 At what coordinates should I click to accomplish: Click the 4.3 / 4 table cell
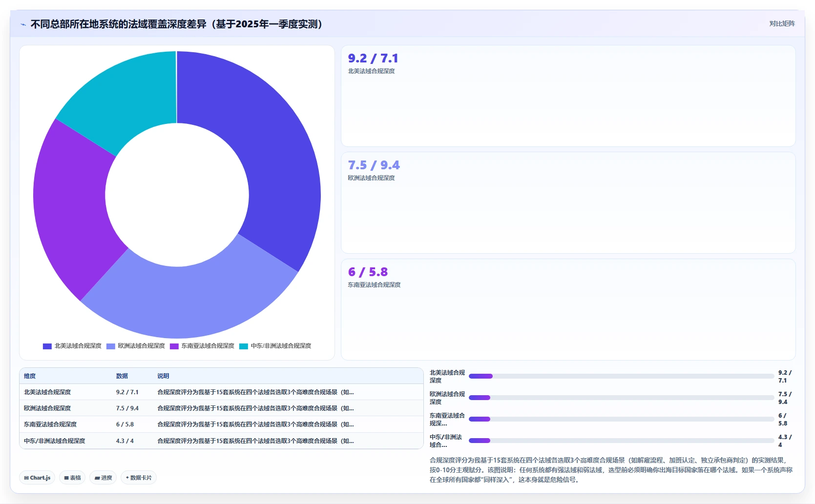125,441
